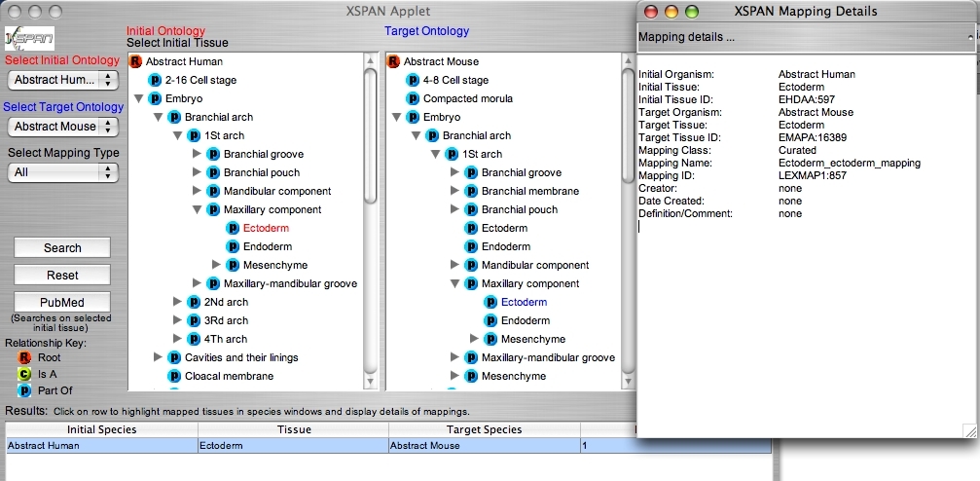980x481 pixels.
Task: Click part-of icon for 2Nd arch
Action: pyautogui.click(x=194, y=302)
